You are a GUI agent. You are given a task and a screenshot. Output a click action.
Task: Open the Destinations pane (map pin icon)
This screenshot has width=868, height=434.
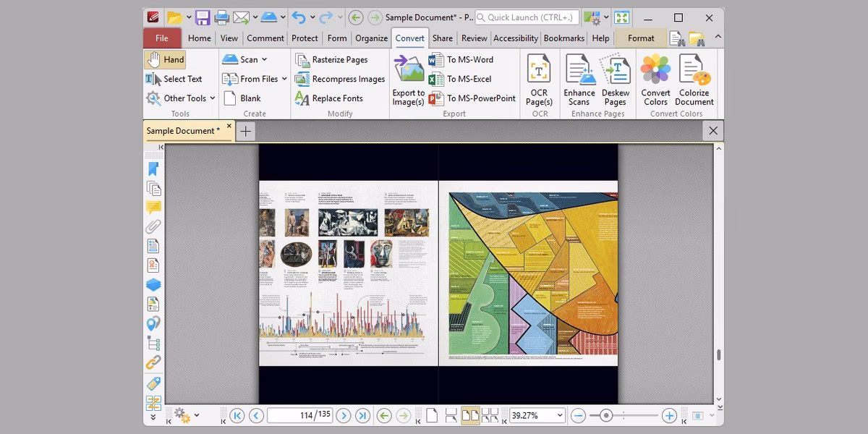point(153,324)
